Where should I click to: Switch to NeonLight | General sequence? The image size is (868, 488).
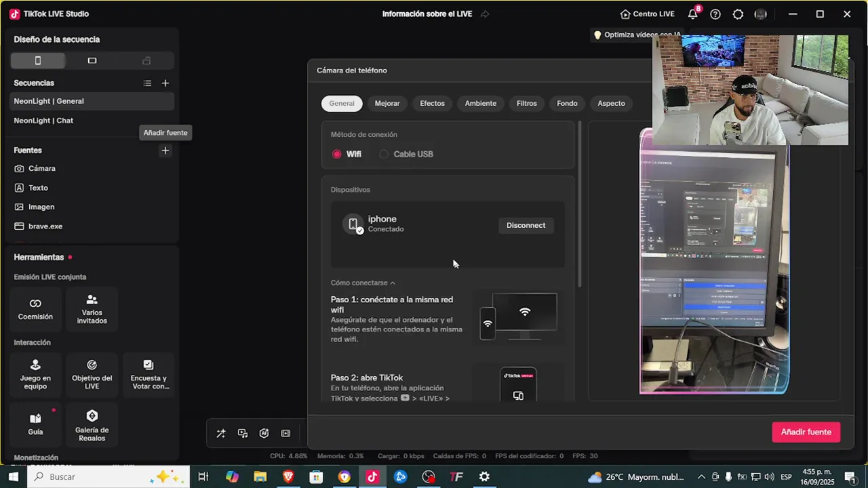point(92,102)
